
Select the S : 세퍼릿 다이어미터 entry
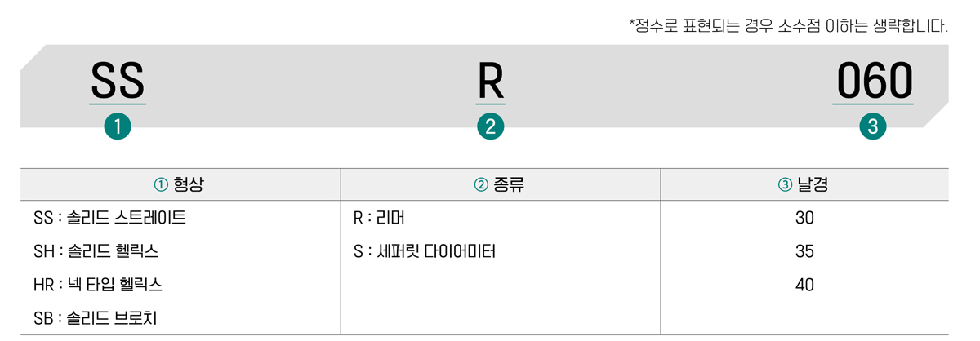tap(425, 251)
